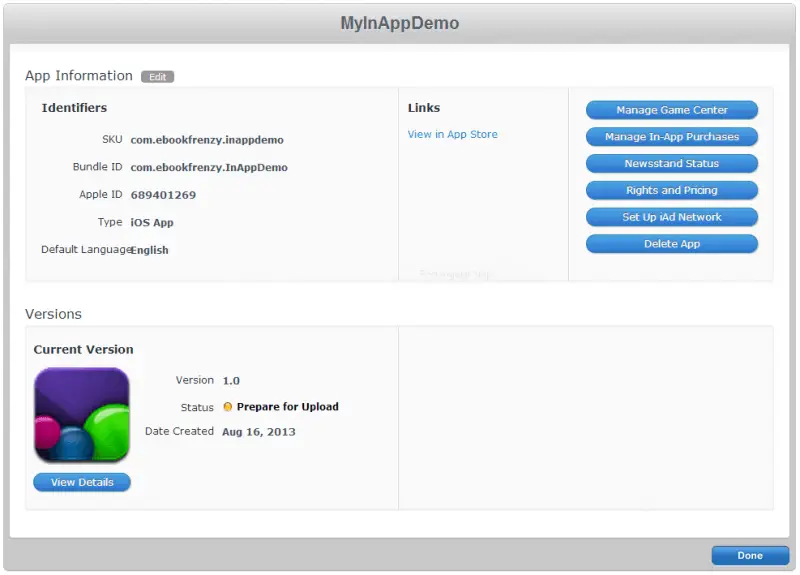The height and width of the screenshot is (575, 800).
Task: Open Rights and Pricing settings
Action: click(x=671, y=190)
